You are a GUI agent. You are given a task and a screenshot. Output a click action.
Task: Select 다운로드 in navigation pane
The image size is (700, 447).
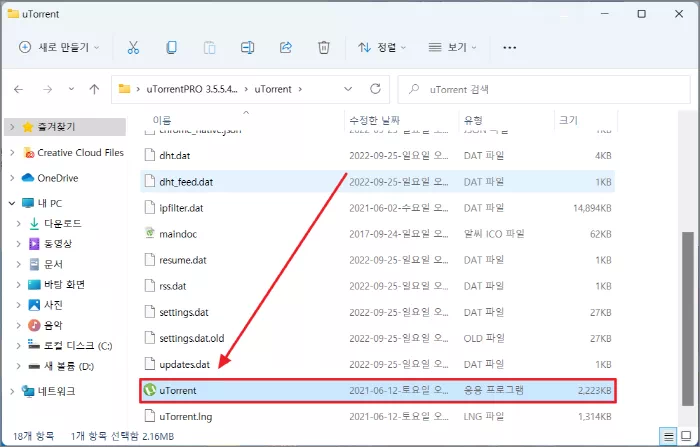pos(62,223)
